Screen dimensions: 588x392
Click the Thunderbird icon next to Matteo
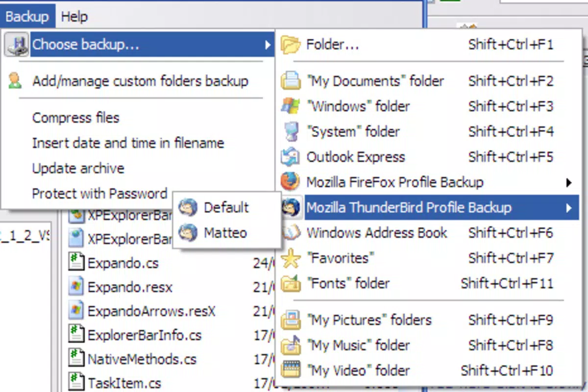click(188, 233)
